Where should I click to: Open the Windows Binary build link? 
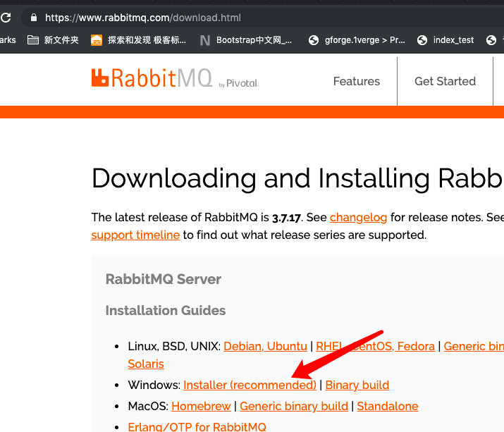[x=357, y=385]
